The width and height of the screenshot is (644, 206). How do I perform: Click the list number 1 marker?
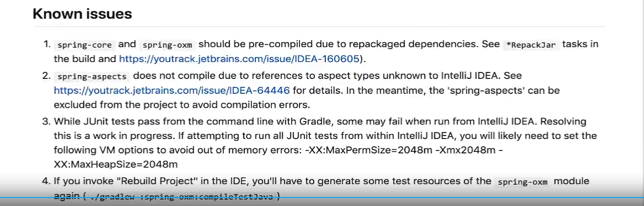click(x=47, y=44)
